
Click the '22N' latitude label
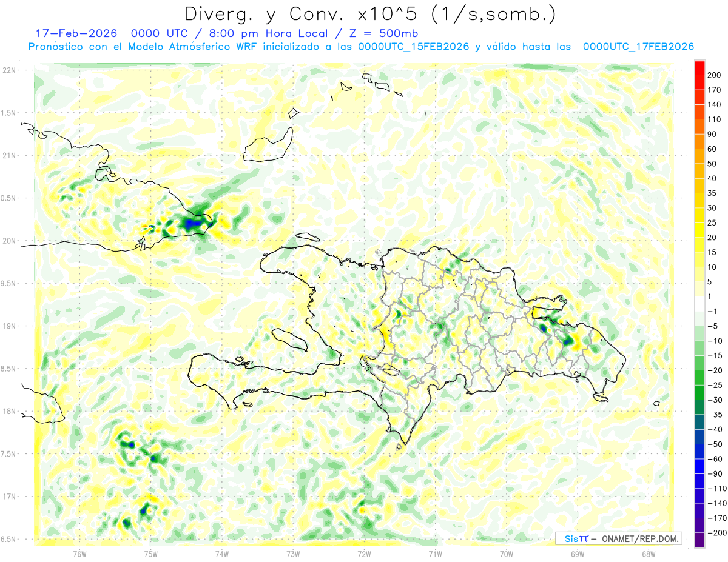coord(9,70)
